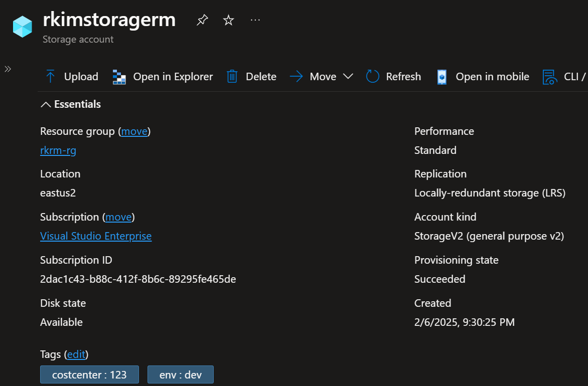This screenshot has width=588, height=386.
Task: Open the more options ellipsis menu
Action: (x=255, y=20)
